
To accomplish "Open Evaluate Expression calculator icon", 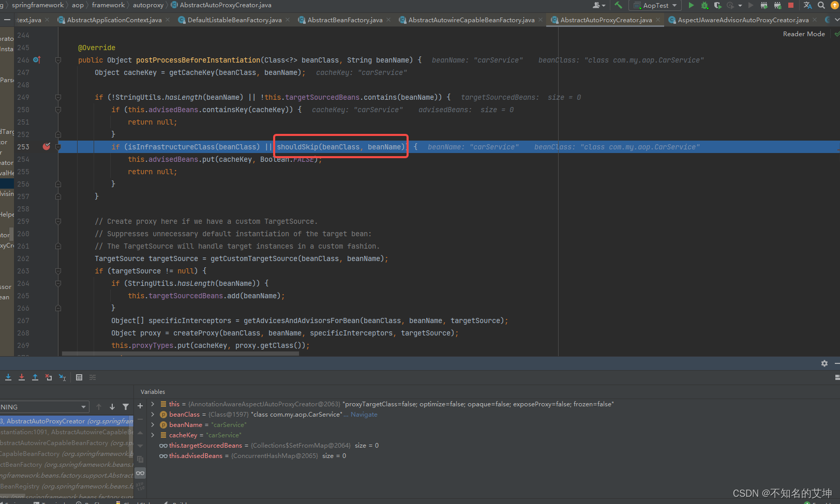I will point(79,377).
